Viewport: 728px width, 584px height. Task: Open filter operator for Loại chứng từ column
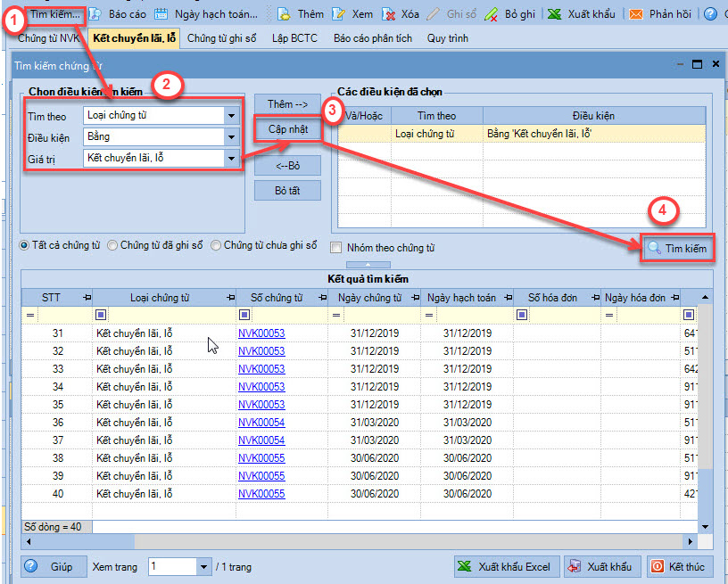click(101, 315)
